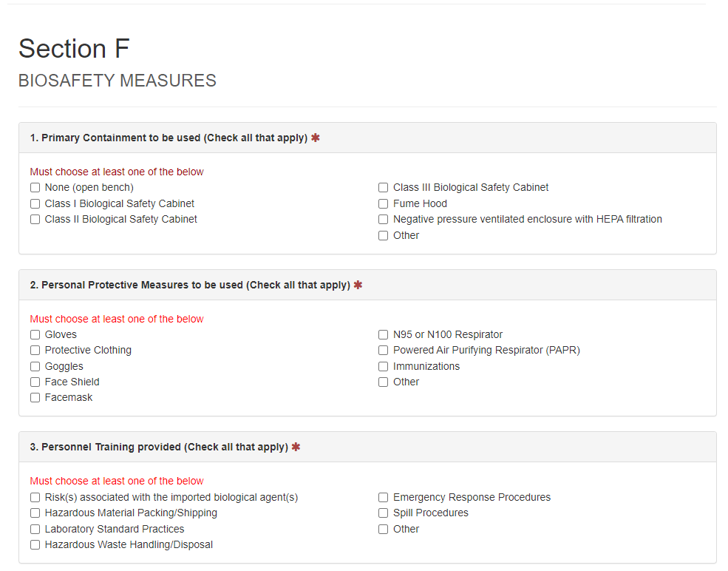Image resolution: width=728 pixels, height=571 pixels.
Task: Select Protective Clothing option
Action: coord(35,351)
